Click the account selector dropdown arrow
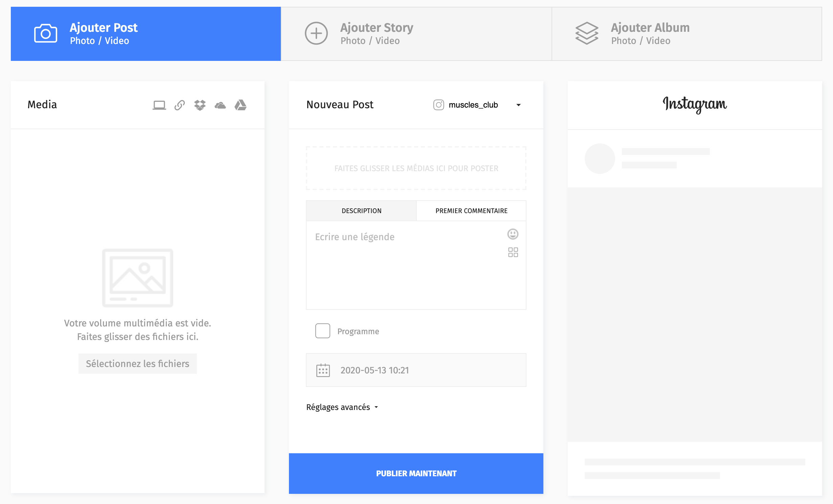This screenshot has height=504, width=833. coord(518,105)
